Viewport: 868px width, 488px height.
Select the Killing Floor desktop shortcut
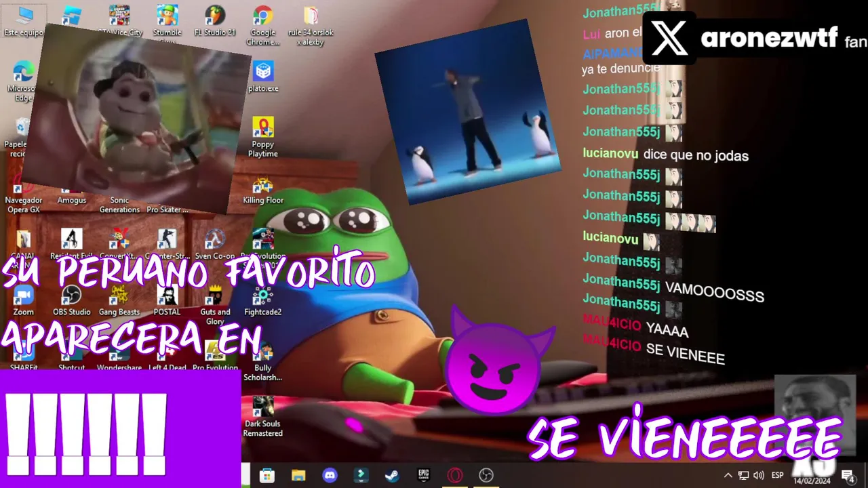coord(263,190)
